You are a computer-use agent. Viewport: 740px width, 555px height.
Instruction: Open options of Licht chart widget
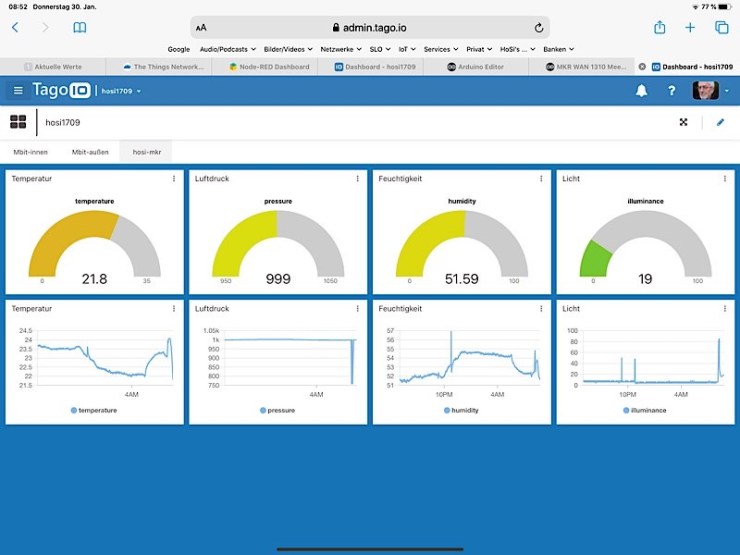[x=724, y=309]
